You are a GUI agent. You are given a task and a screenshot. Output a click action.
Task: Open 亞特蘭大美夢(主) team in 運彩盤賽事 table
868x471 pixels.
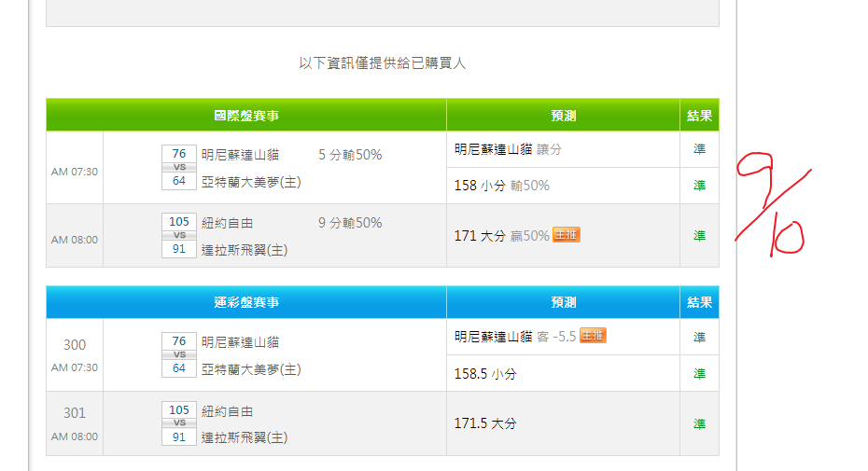click(250, 369)
